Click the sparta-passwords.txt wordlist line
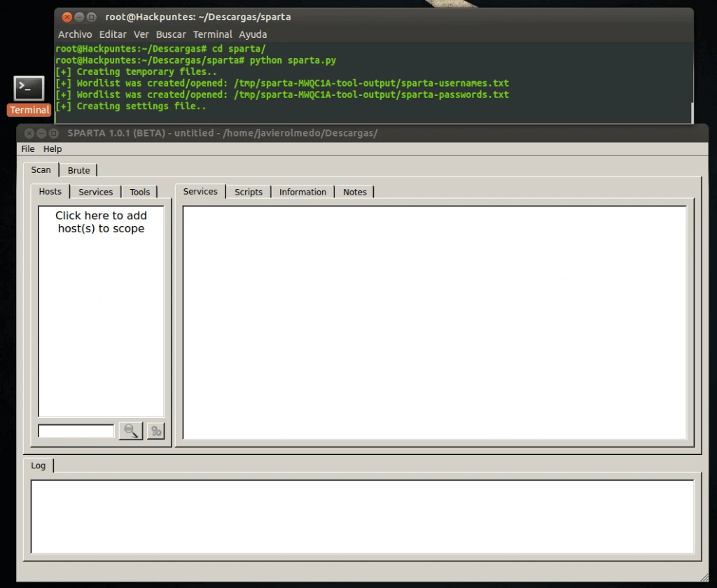The height and width of the screenshot is (588, 717). (x=282, y=94)
